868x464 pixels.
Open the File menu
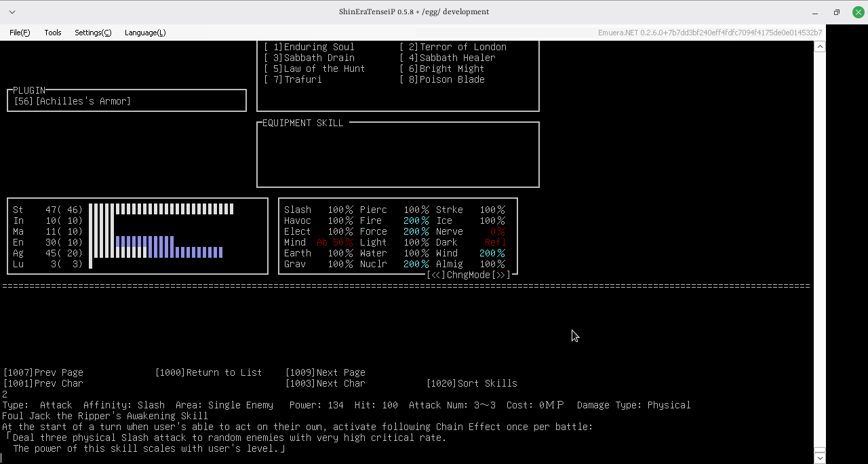click(20, 33)
